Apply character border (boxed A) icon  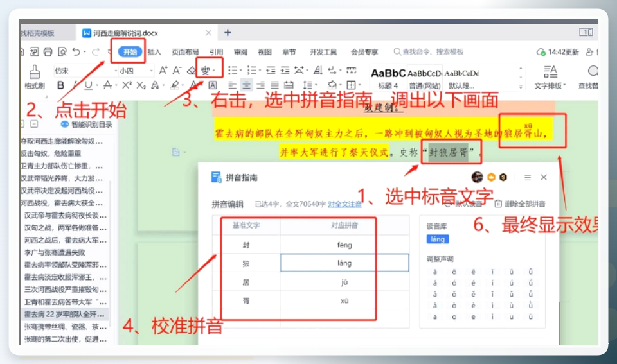[x=213, y=85]
